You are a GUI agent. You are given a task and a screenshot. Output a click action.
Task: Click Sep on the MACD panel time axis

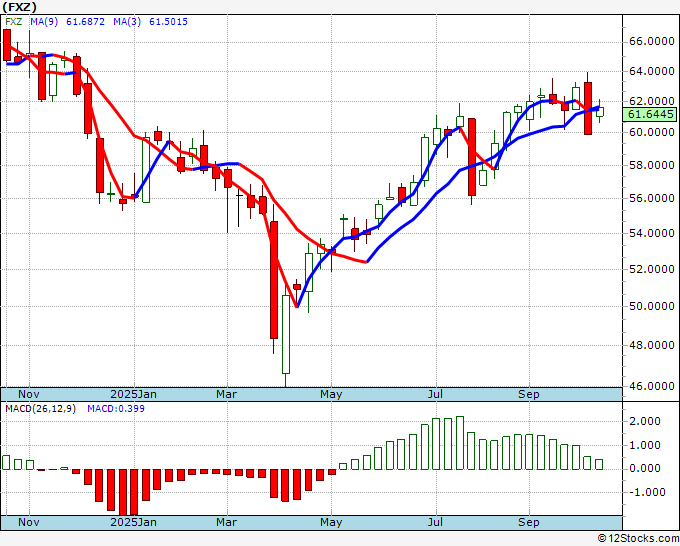click(529, 522)
